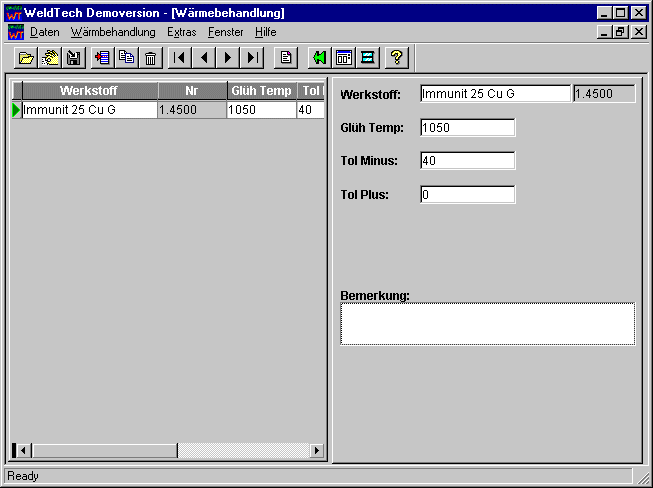The height and width of the screenshot is (488, 653).
Task: Click the Werkstoff column header
Action: click(x=89, y=91)
